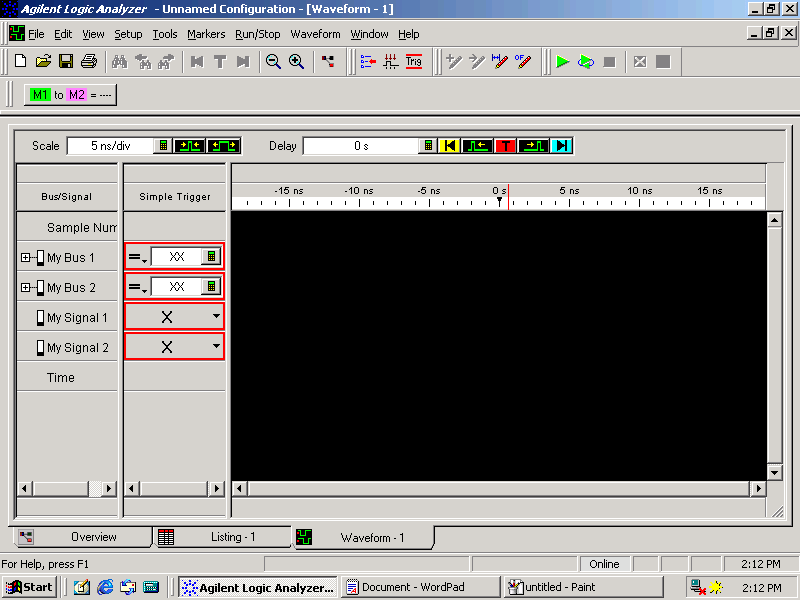Select the Waveform - 1 tab
This screenshot has width=800, height=600.
[x=363, y=538]
